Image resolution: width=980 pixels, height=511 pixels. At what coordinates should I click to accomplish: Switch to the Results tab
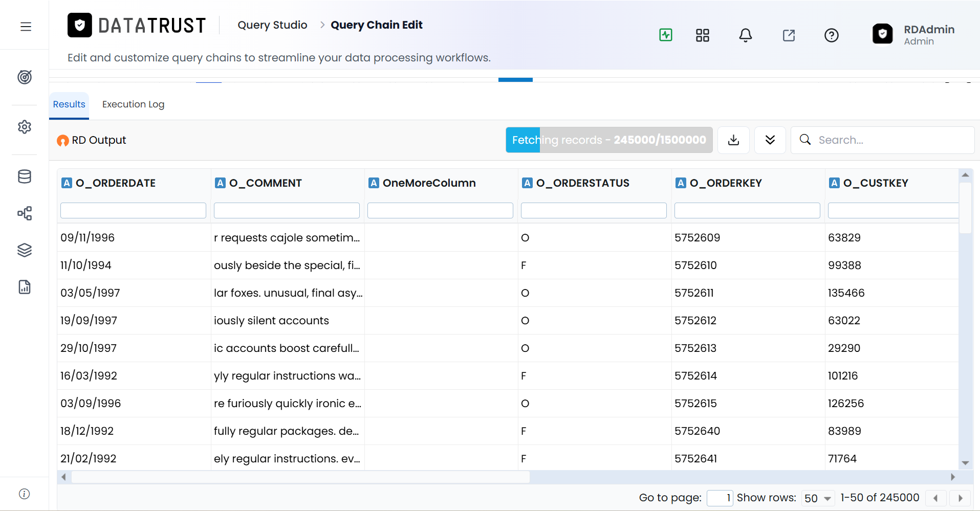pos(69,104)
